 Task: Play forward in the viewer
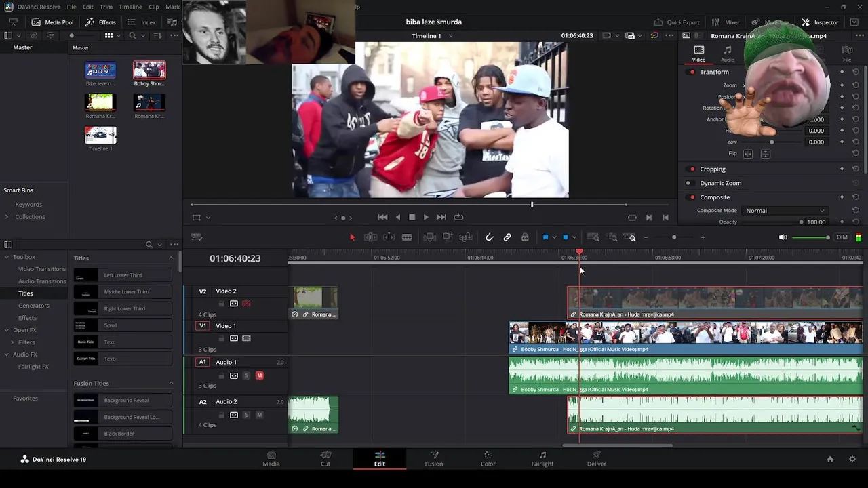426,217
